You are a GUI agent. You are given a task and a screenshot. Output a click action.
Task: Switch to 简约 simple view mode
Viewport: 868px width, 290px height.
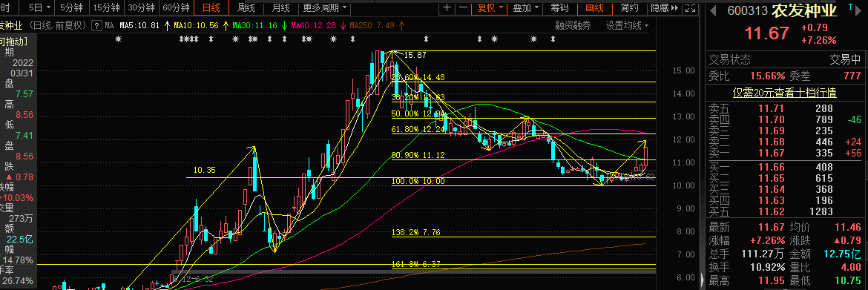pos(629,7)
